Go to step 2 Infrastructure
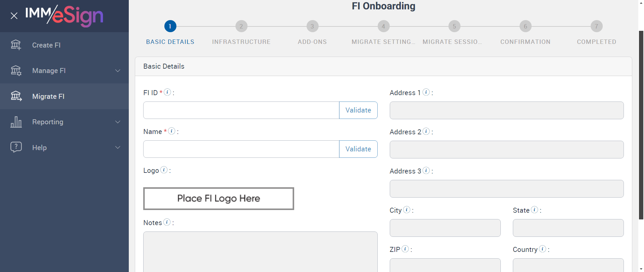This screenshot has width=644, height=272. [x=241, y=26]
